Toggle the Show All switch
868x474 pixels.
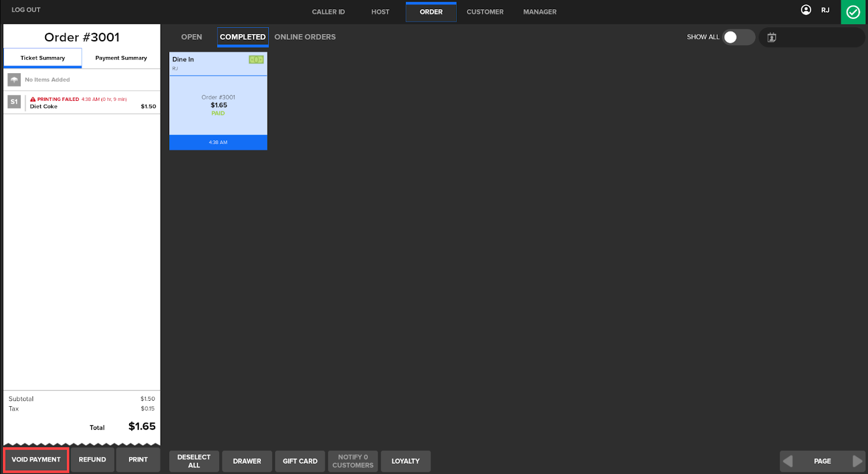[738, 37]
